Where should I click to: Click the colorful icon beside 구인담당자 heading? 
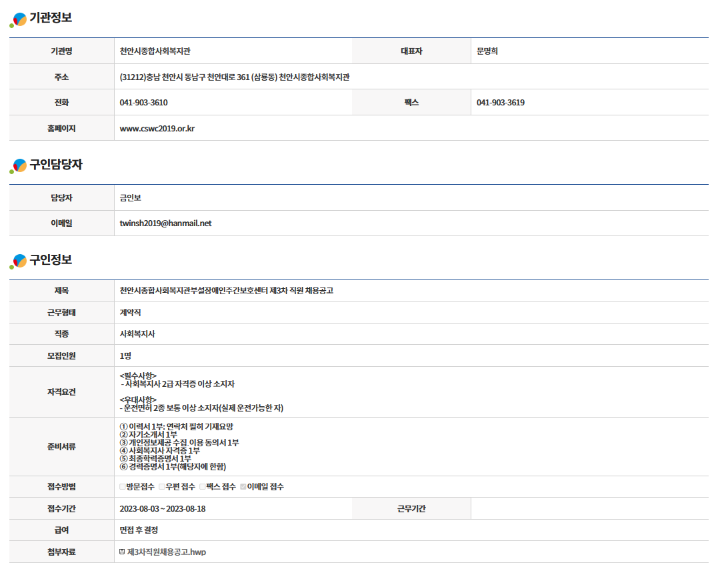point(18,166)
